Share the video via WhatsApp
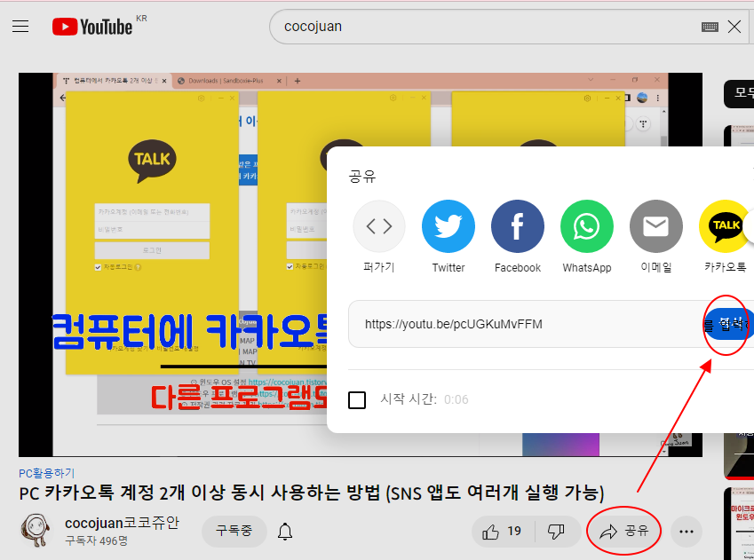This screenshot has width=754, height=560. pyautogui.click(x=587, y=226)
